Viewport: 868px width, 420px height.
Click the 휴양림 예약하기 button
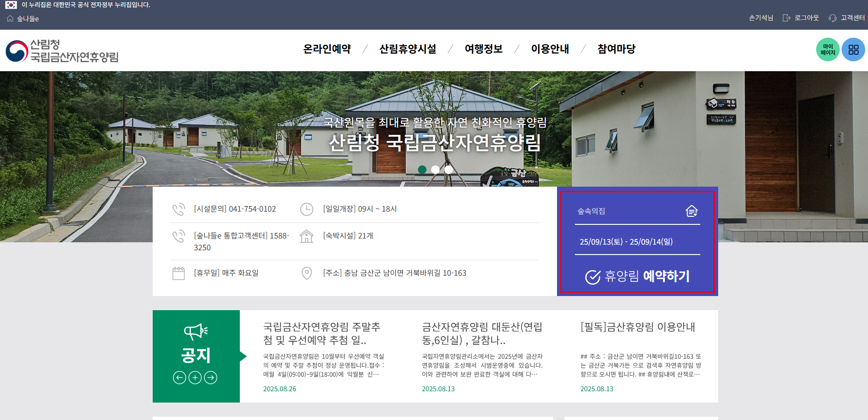tap(638, 276)
